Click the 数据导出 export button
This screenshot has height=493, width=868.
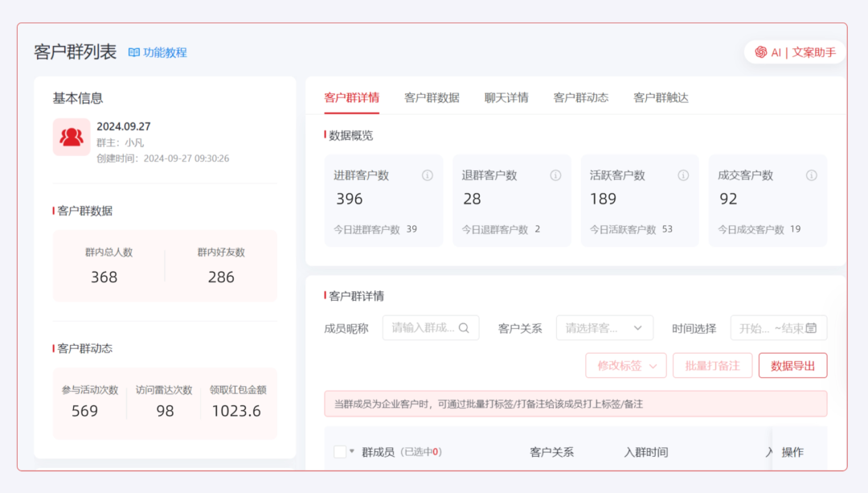coord(792,365)
